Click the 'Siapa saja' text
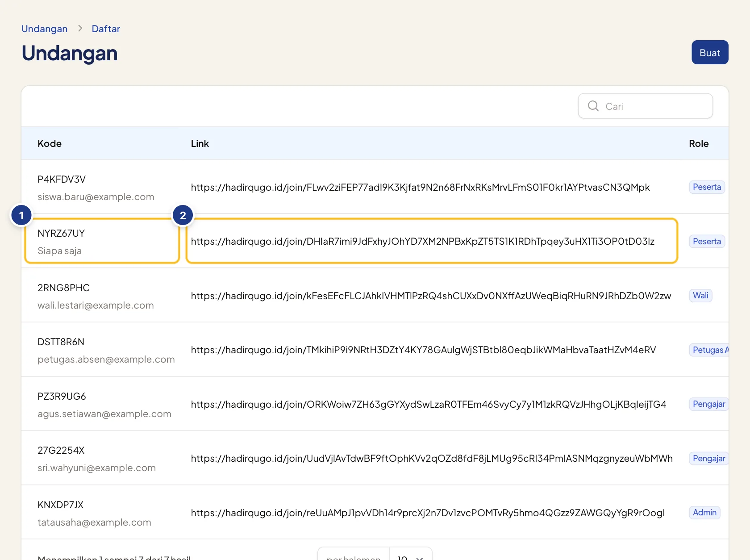 pyautogui.click(x=60, y=251)
